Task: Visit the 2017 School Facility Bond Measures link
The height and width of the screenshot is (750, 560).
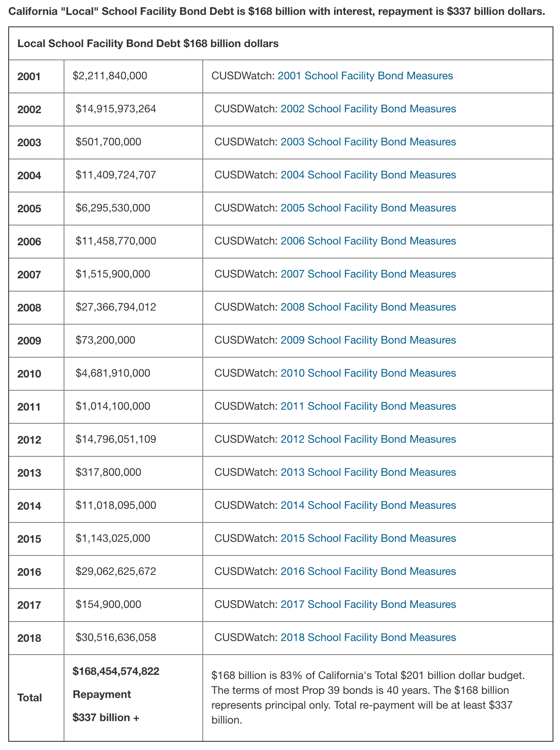Action: pos(368,605)
